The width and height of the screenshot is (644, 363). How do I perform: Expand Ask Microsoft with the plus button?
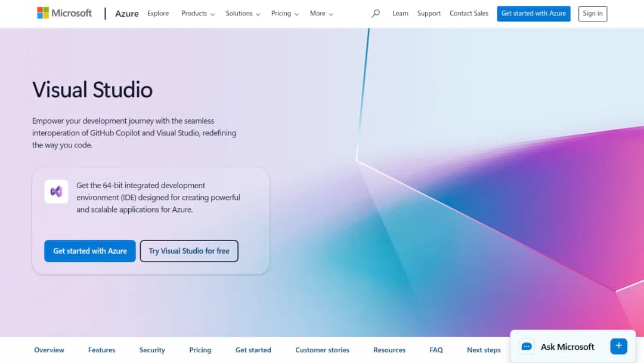[618, 346]
